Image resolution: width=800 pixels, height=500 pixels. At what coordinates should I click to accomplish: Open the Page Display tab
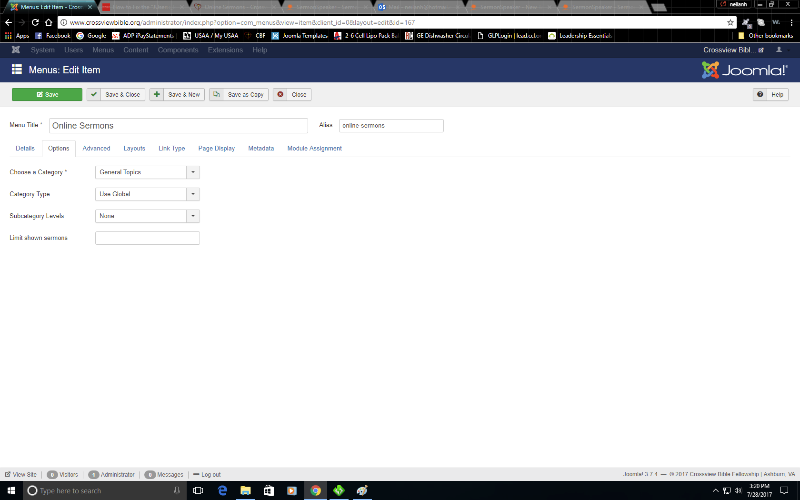[216, 148]
